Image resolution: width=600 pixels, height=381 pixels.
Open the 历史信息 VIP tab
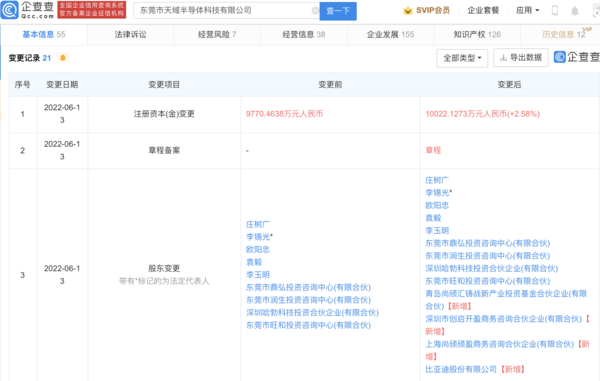564,34
